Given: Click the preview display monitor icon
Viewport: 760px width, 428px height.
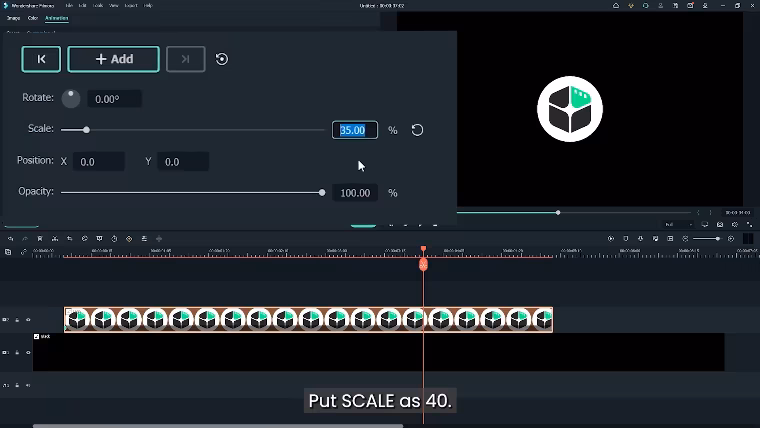Looking at the screenshot, I should (705, 224).
